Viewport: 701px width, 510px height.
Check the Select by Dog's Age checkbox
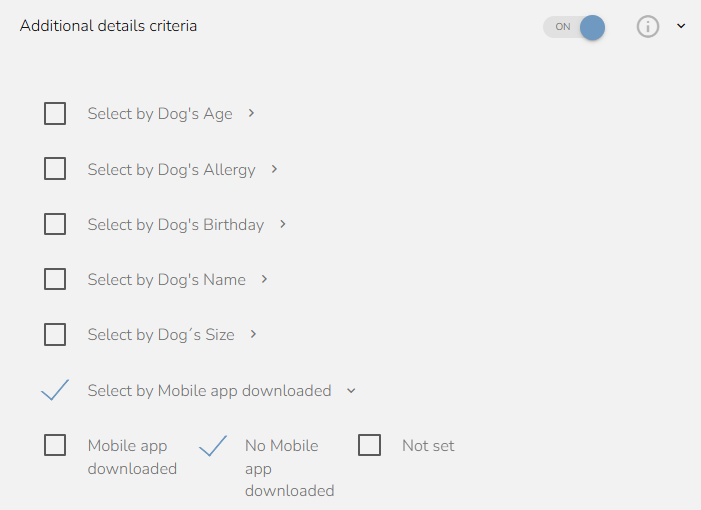55,114
